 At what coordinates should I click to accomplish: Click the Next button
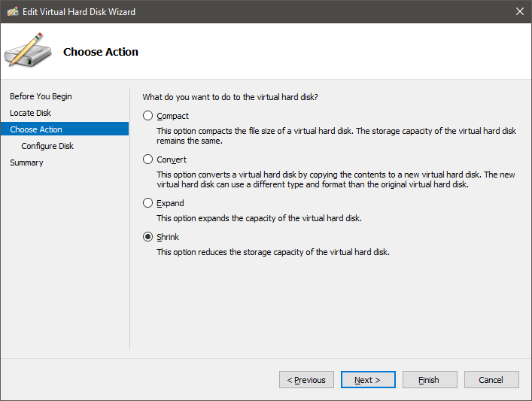pos(368,380)
